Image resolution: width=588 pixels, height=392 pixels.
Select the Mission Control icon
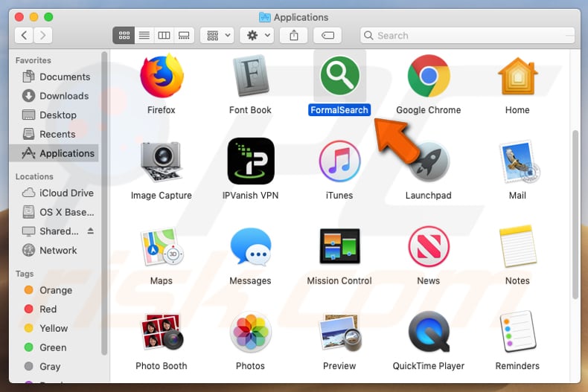[x=339, y=246]
